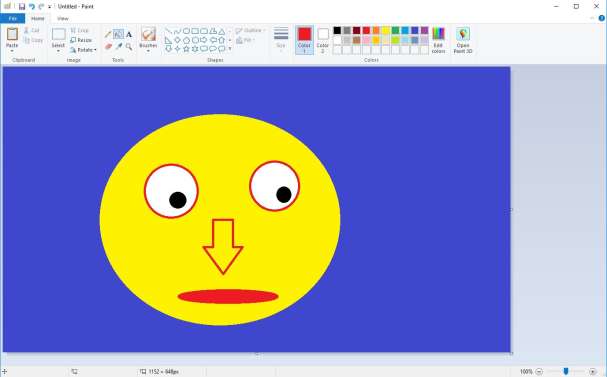Expand the Shapes gallery with the More arrow
Screen dimensions: 607x377
tap(230, 49)
